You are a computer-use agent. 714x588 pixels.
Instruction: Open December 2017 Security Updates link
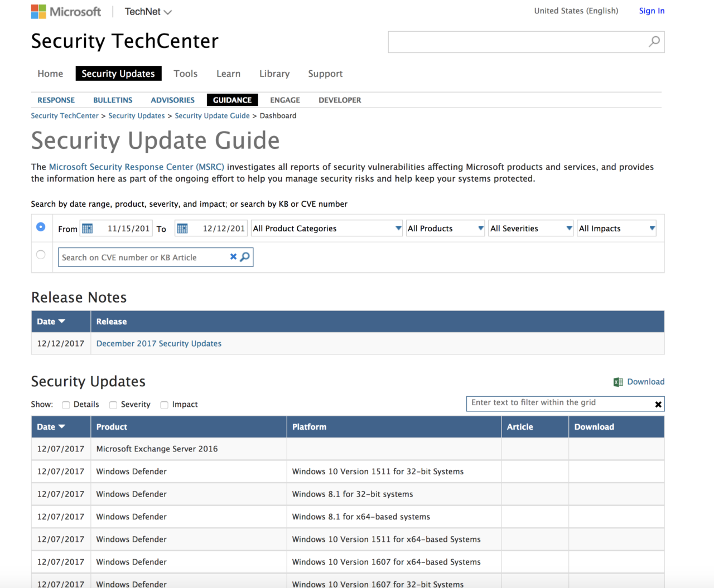(159, 344)
